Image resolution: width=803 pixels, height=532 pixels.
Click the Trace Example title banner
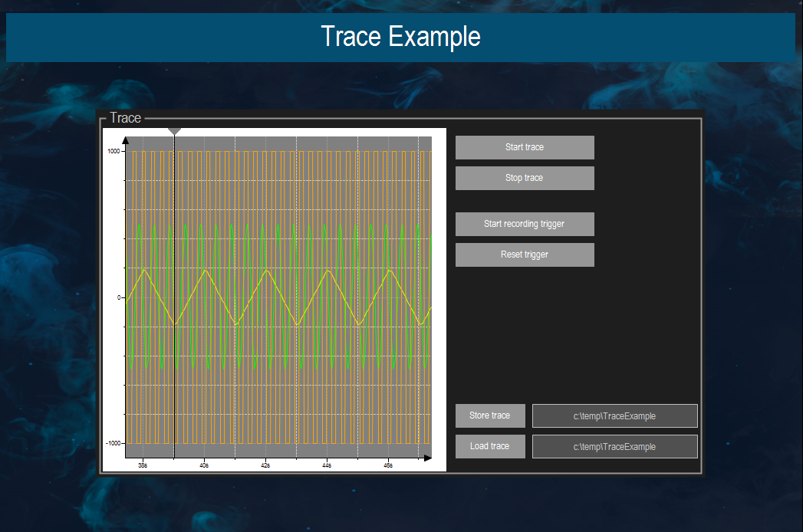401,36
